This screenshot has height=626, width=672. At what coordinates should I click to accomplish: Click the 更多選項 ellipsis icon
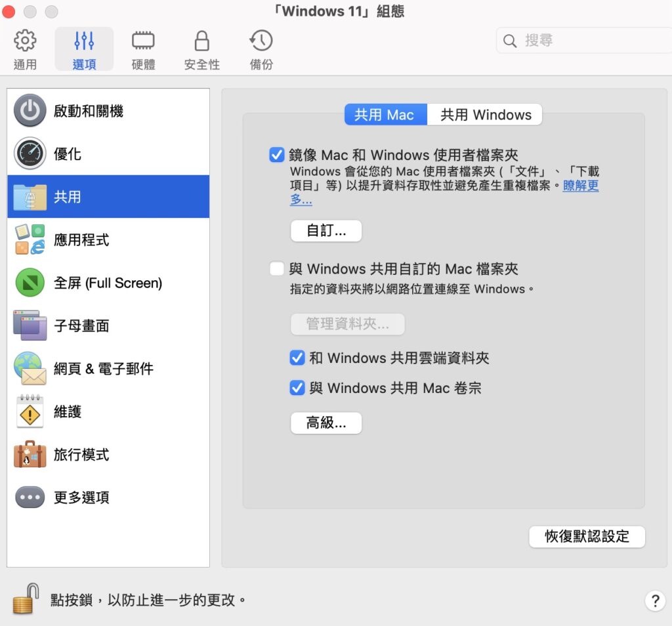(30, 497)
